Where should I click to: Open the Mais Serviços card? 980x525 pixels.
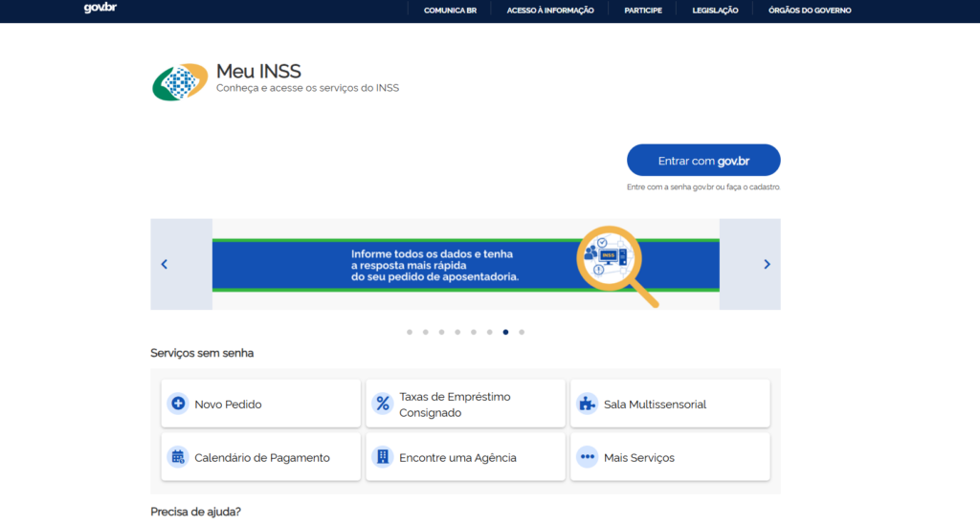click(670, 457)
